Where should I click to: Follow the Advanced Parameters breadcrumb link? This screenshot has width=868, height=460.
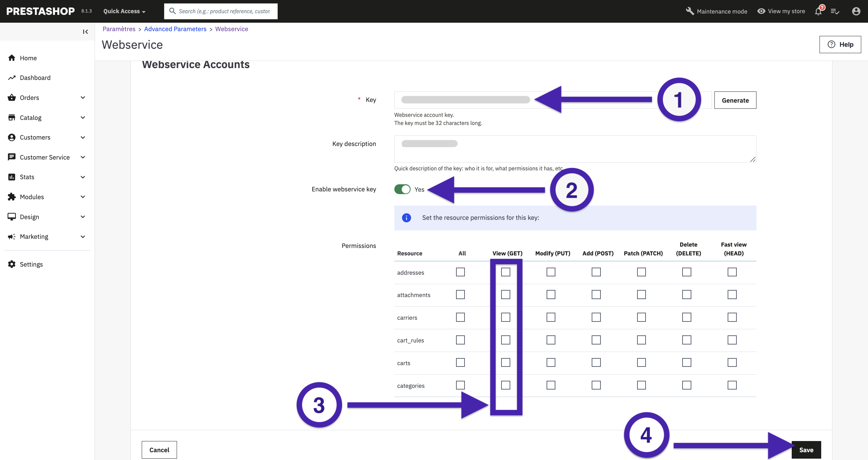coord(175,29)
